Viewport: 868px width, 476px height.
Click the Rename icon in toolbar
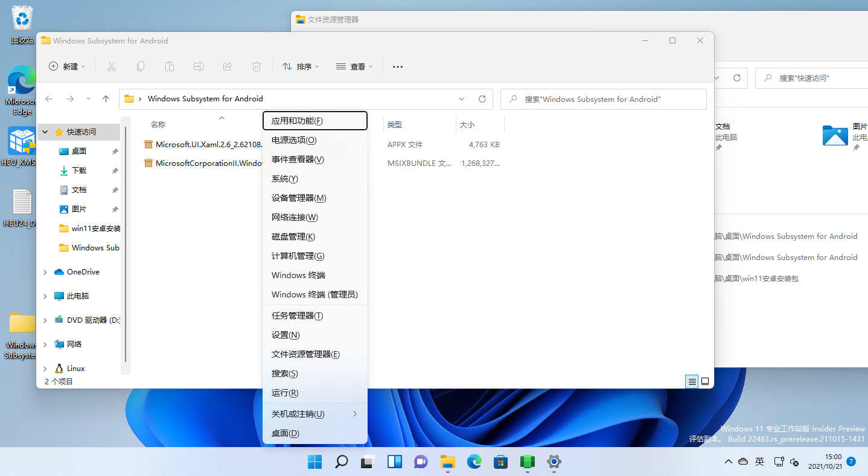[199, 66]
